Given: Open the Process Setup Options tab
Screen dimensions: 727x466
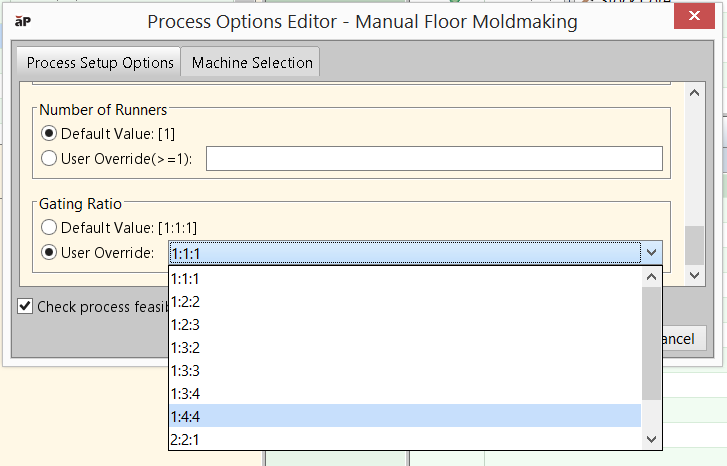Looking at the screenshot, I should click(100, 62).
